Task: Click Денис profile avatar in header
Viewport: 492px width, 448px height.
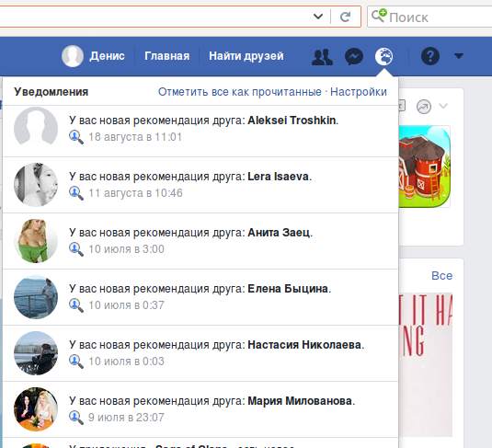Action: click(x=73, y=56)
